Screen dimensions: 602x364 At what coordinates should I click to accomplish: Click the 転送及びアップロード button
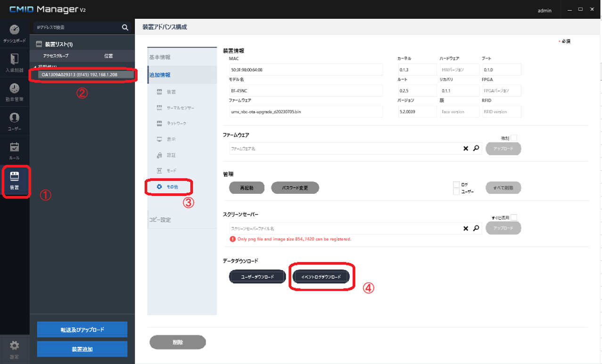82,330
